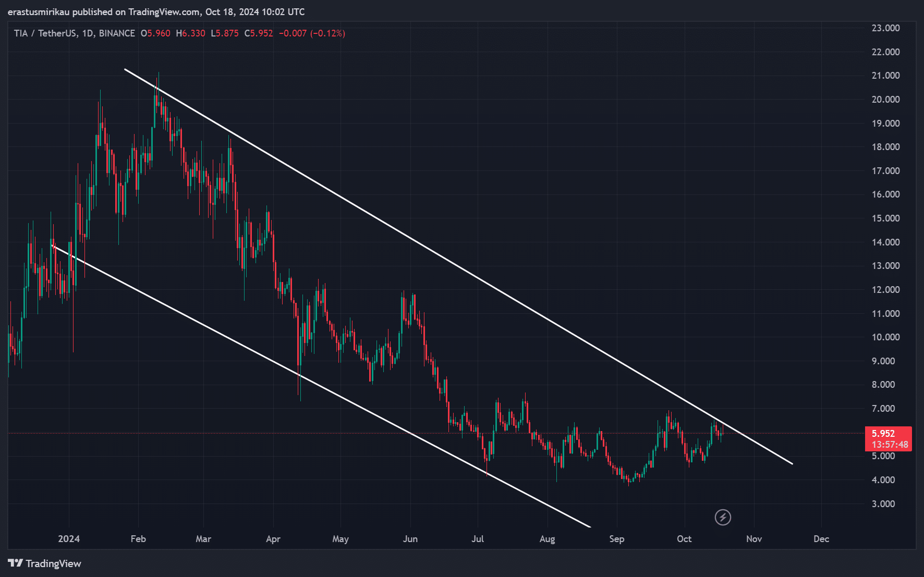Click the Oct time axis label

(684, 539)
